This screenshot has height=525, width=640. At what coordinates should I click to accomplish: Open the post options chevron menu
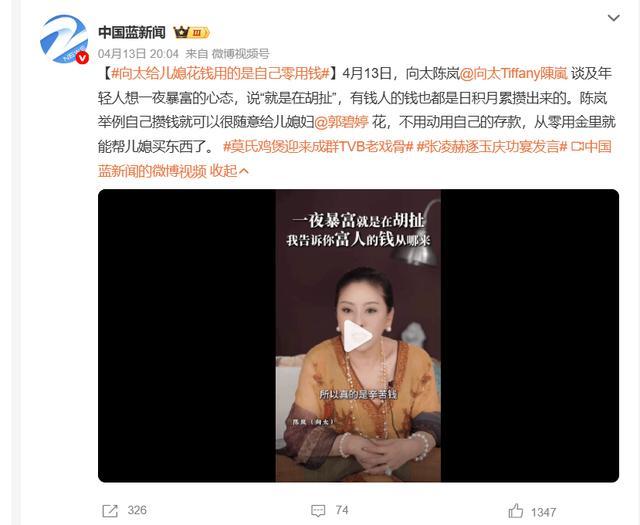pos(613,18)
